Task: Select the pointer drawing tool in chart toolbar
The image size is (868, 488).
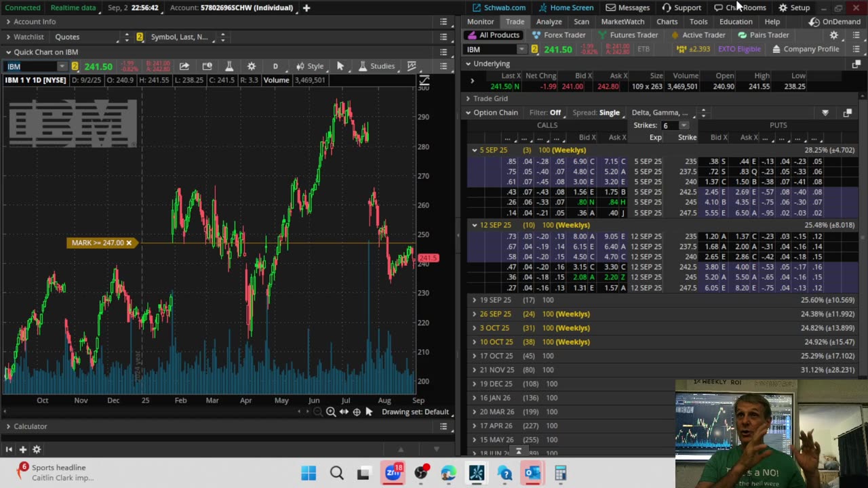Action: (340, 66)
